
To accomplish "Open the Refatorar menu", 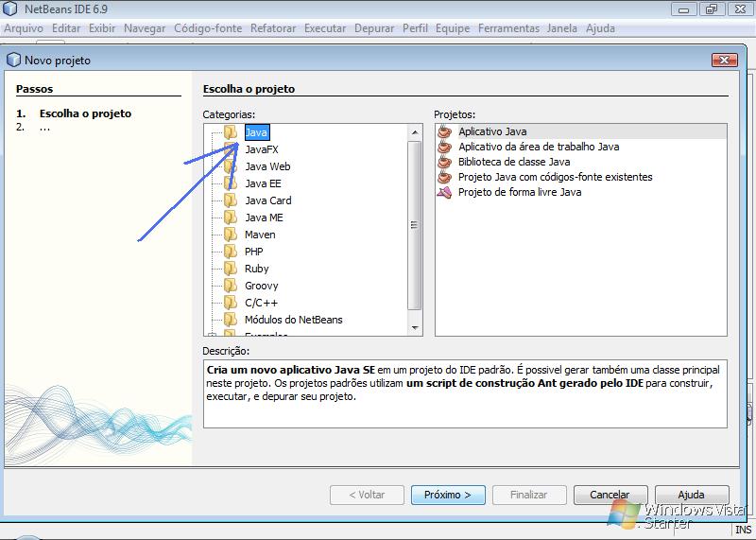I will [273, 28].
